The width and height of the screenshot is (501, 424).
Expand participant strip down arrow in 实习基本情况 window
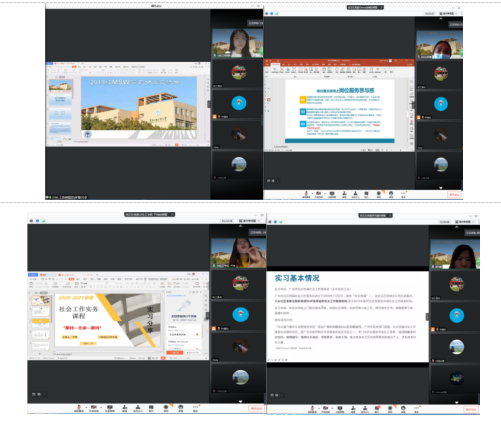tap(456, 402)
